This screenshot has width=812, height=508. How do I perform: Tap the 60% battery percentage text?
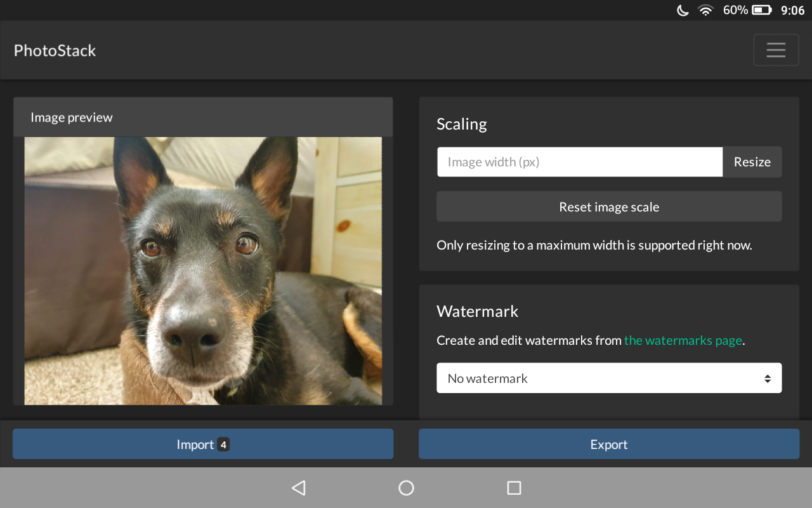click(x=735, y=10)
